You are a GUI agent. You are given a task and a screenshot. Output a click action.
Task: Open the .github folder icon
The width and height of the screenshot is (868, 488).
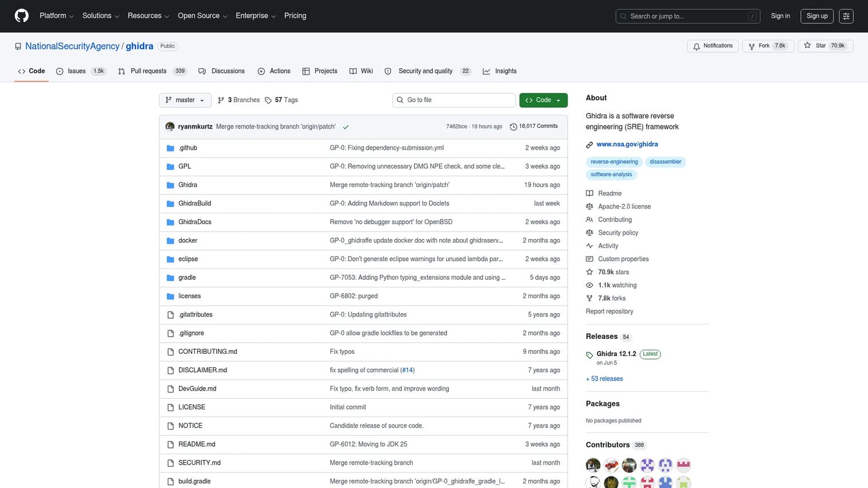pos(170,148)
